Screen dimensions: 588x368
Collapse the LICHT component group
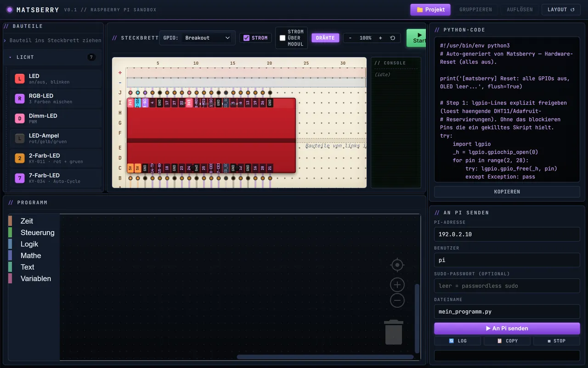[x=52, y=57]
